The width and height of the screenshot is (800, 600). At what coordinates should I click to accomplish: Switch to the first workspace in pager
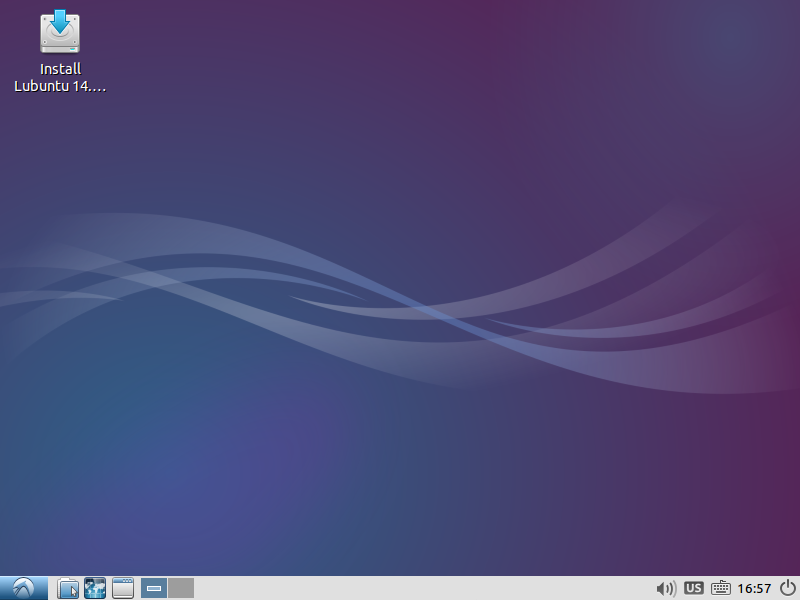point(154,588)
